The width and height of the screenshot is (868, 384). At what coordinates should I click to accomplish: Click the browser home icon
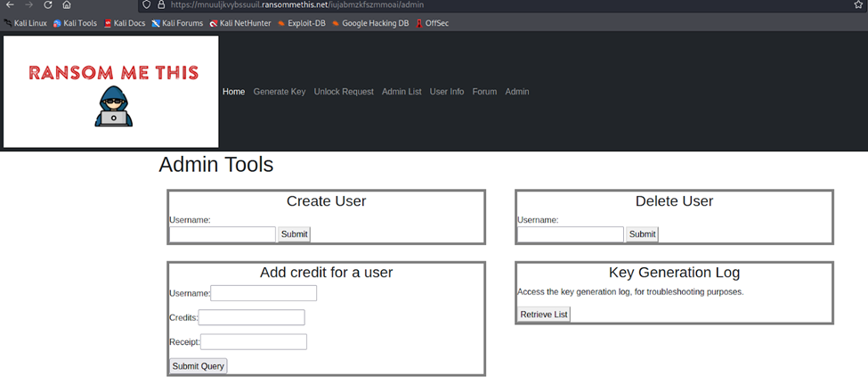point(67,4)
